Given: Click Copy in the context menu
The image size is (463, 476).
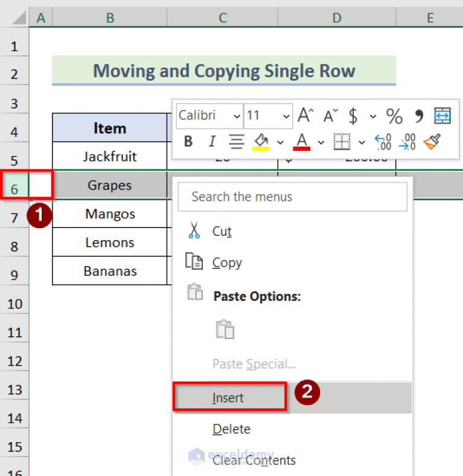Looking at the screenshot, I should (x=227, y=262).
